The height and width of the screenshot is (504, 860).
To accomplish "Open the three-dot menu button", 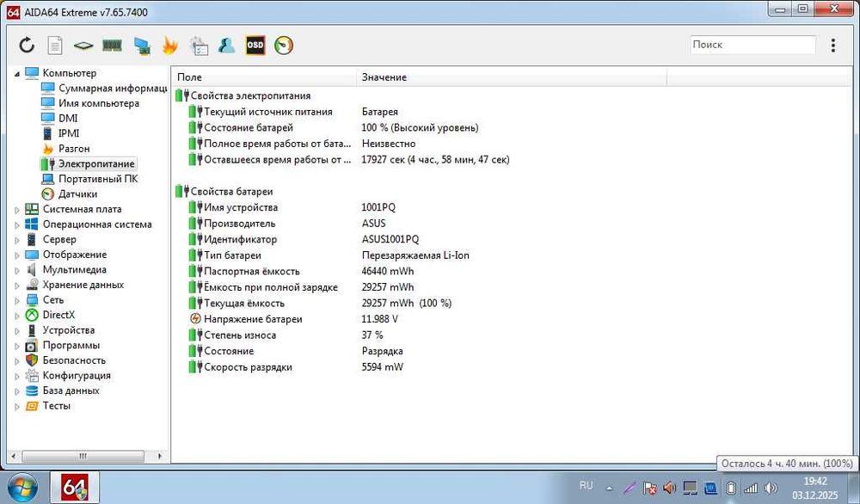I will pos(832,45).
